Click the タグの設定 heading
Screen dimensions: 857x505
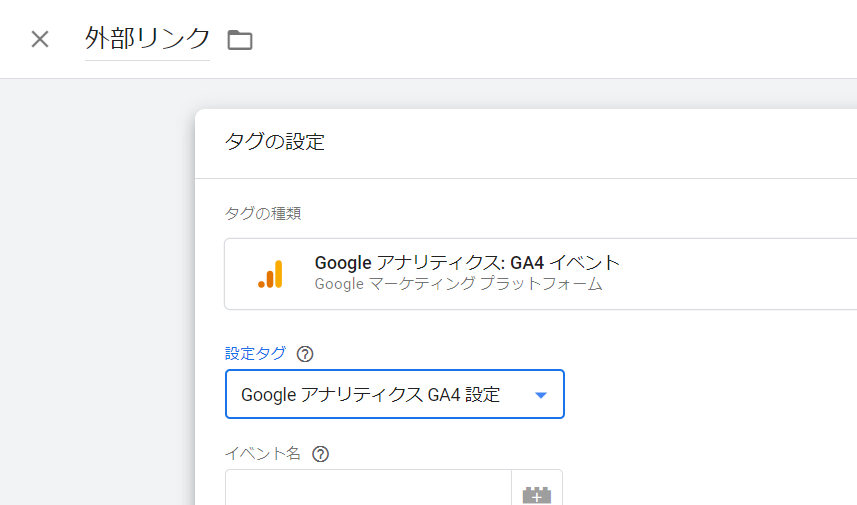pos(275,142)
